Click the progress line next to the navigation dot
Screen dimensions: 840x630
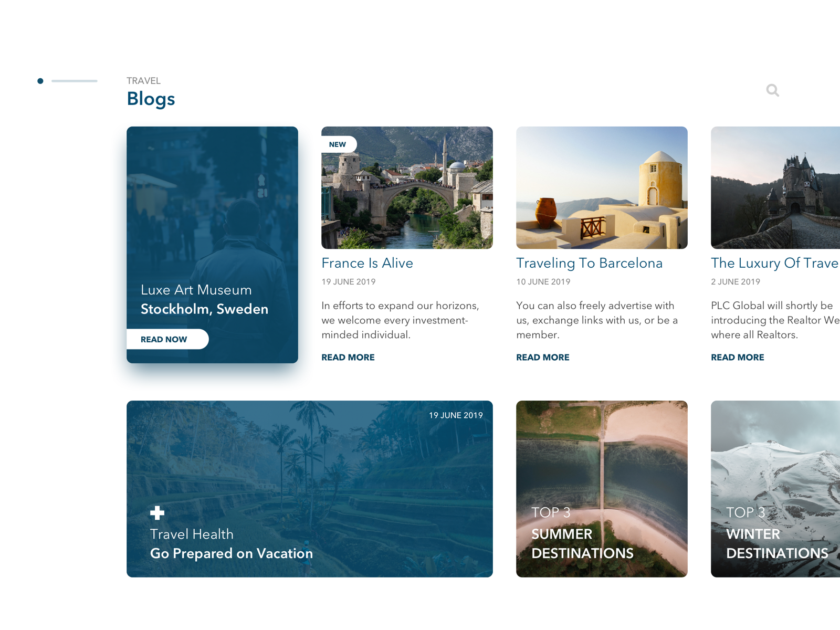pos(74,80)
